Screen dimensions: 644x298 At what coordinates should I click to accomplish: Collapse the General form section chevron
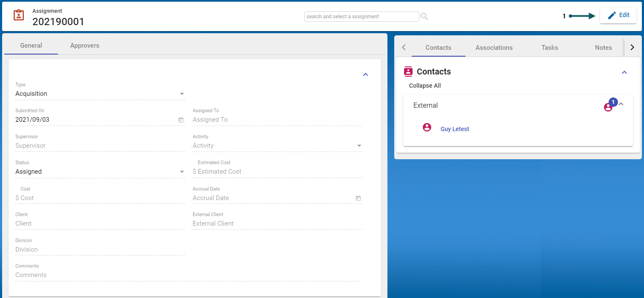[365, 74]
